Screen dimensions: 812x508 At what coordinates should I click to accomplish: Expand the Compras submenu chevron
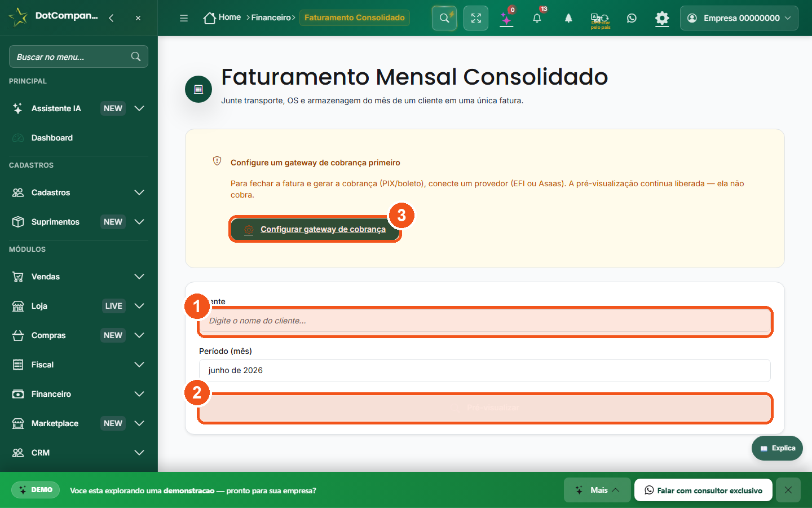(139, 335)
